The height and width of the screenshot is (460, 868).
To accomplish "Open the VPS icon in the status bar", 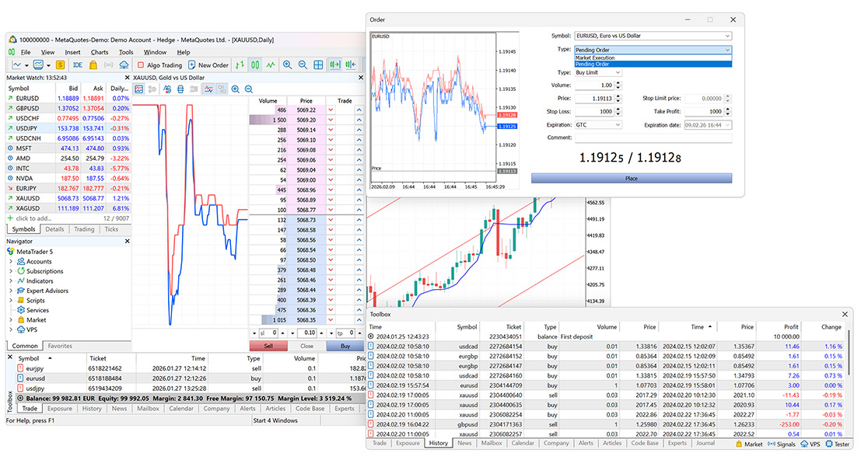I will [x=811, y=444].
